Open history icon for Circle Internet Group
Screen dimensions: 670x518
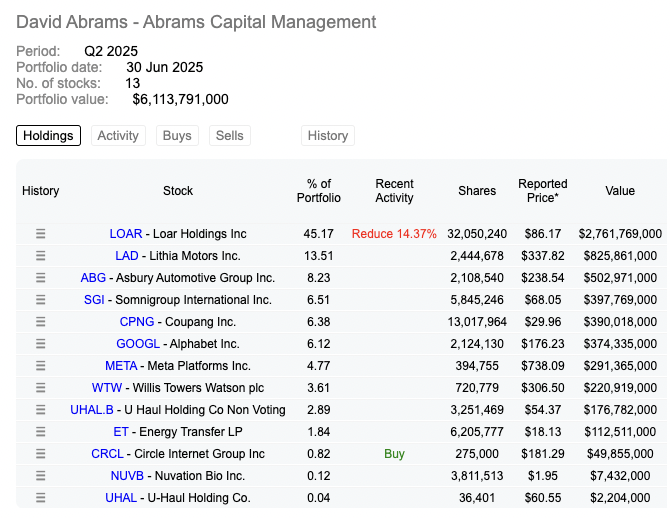41,454
